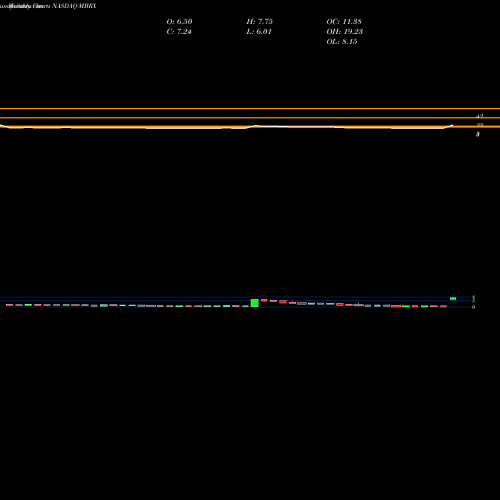Viewport: 500px width, 500px height.
Task: Click the OC: 11.38 reading
Action: pos(344,21)
